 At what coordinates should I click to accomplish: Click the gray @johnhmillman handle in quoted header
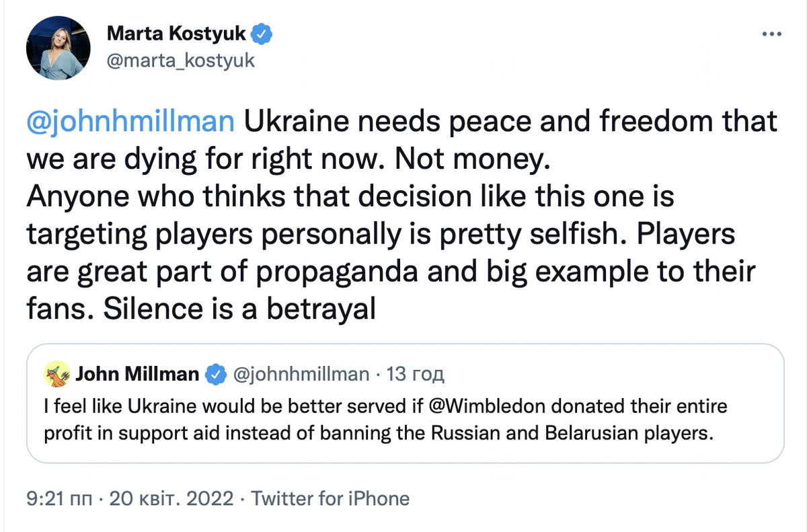point(301,375)
